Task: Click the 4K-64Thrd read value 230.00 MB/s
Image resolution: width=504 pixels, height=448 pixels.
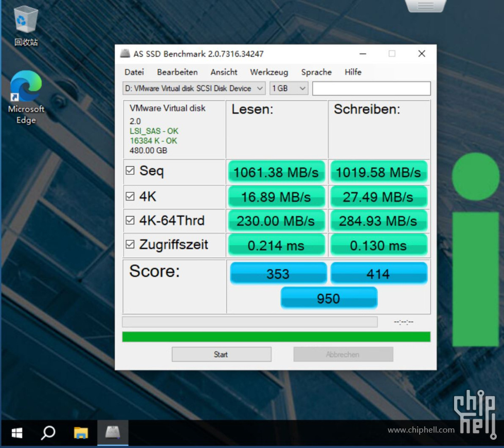Action: pyautogui.click(x=276, y=221)
